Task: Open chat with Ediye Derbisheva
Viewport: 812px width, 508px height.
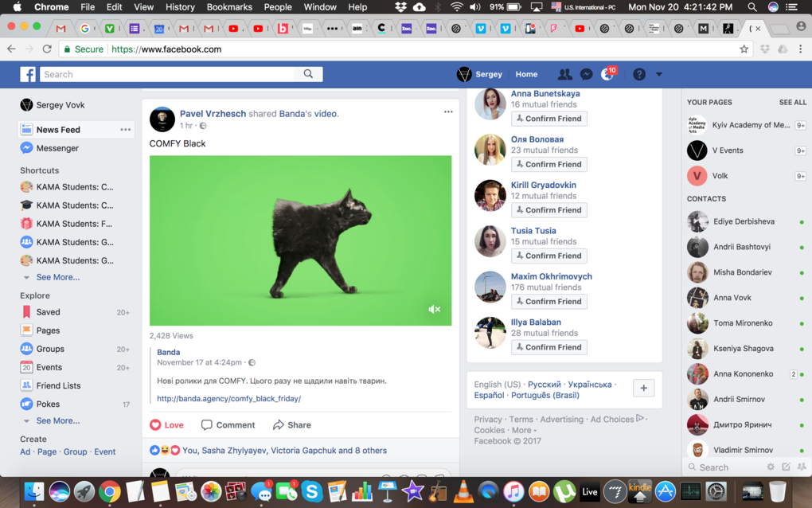Action: 746,221
